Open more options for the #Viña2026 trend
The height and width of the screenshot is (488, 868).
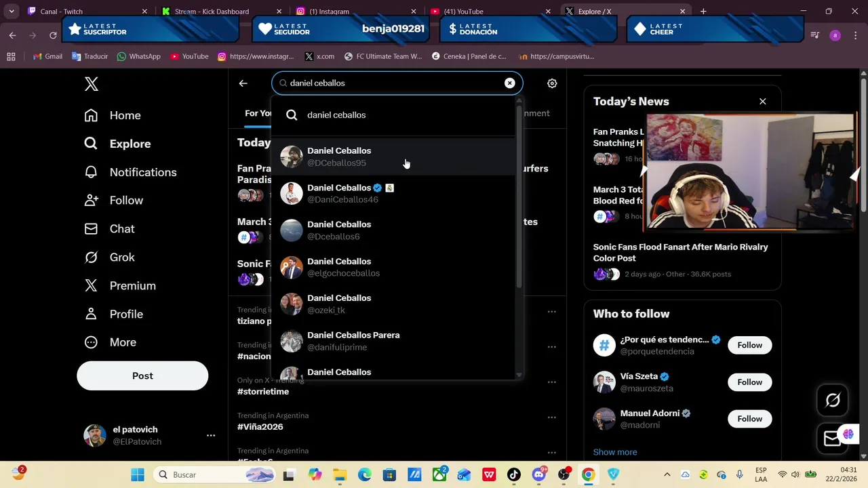point(552,417)
